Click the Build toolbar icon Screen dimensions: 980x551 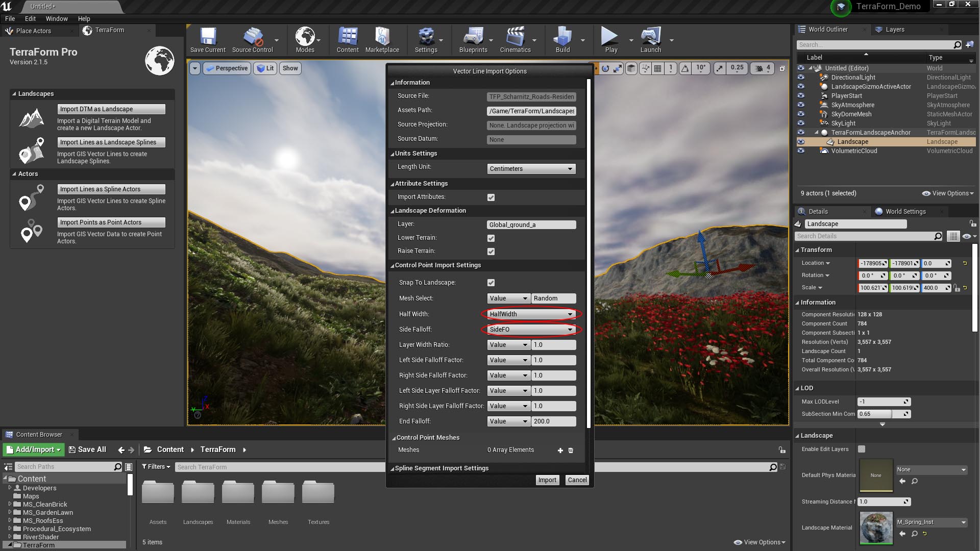click(x=562, y=40)
